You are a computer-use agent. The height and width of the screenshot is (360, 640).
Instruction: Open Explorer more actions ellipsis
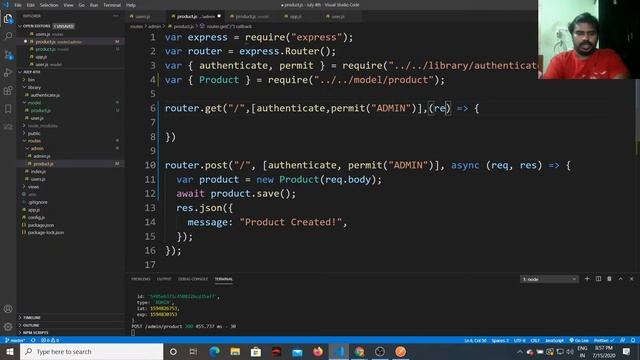point(116,16)
